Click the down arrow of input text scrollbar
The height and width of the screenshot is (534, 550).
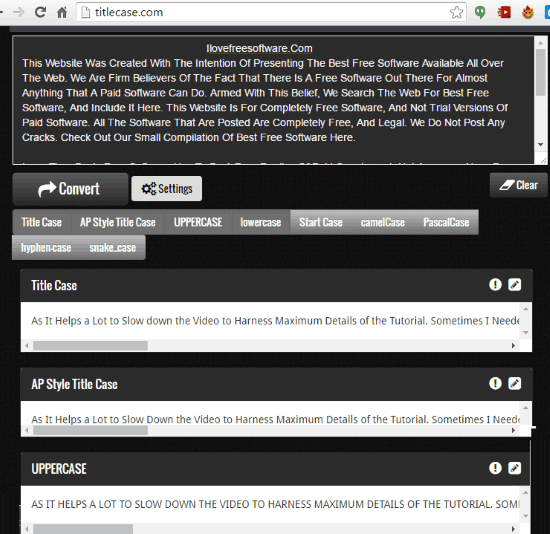(x=541, y=145)
